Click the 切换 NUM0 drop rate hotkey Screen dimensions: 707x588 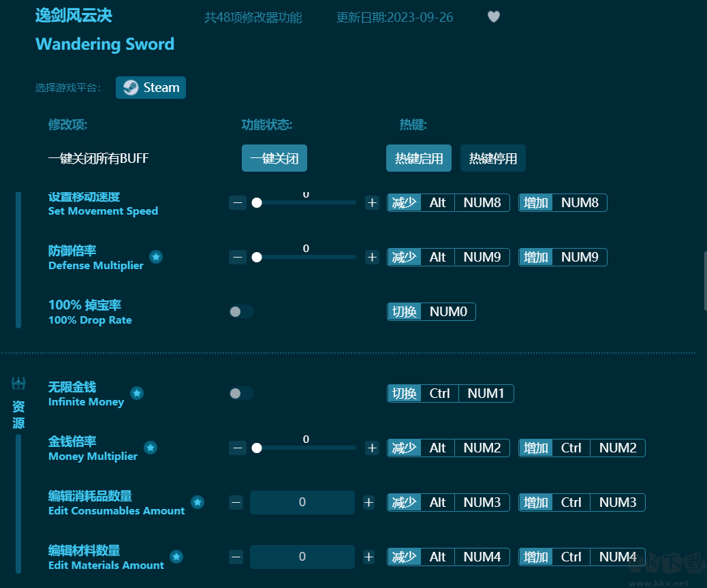point(431,311)
